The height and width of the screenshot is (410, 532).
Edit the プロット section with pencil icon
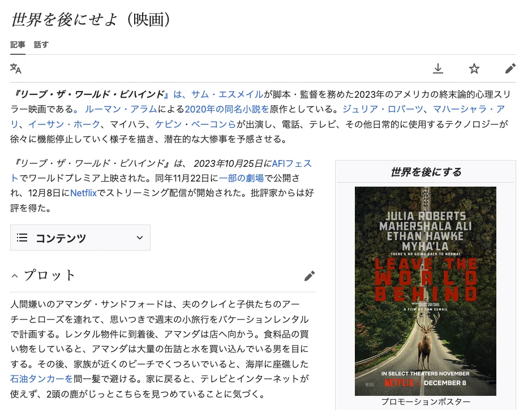pyautogui.click(x=310, y=276)
